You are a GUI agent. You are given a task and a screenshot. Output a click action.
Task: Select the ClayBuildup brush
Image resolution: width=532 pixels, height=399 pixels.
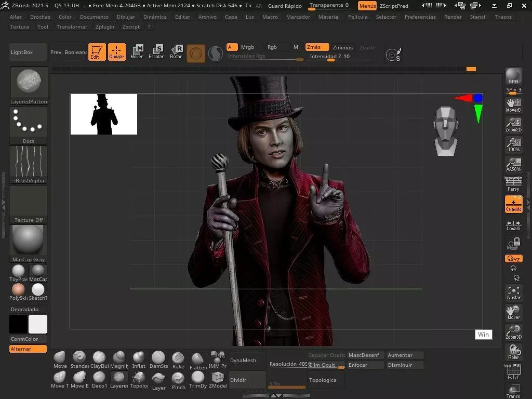tap(99, 360)
